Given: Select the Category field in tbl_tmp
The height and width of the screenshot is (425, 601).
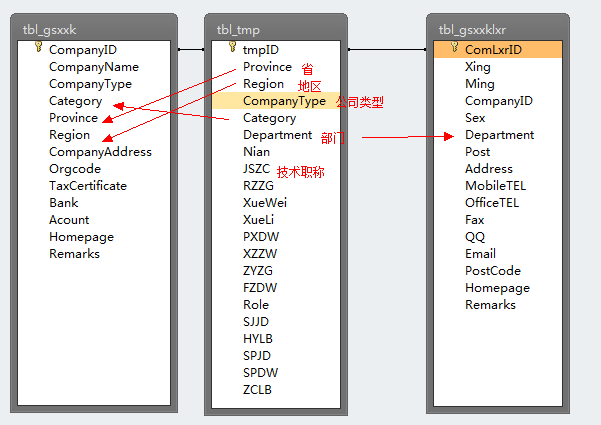Looking at the screenshot, I should (x=270, y=118).
